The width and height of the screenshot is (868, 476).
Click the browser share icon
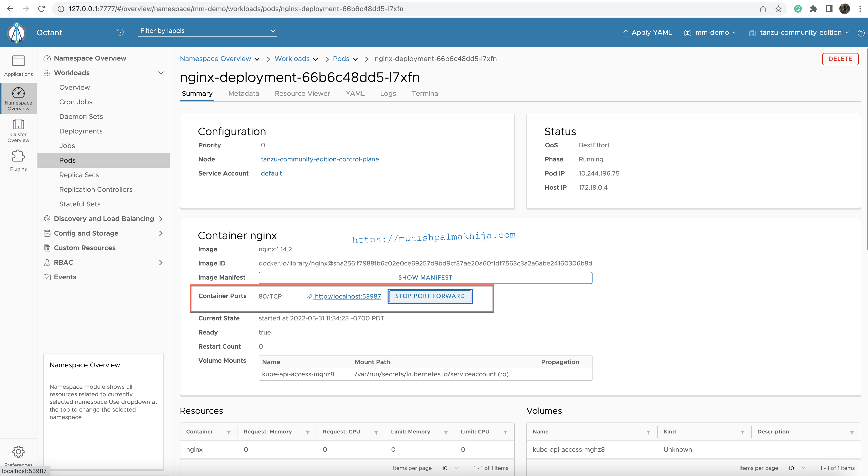[763, 9]
